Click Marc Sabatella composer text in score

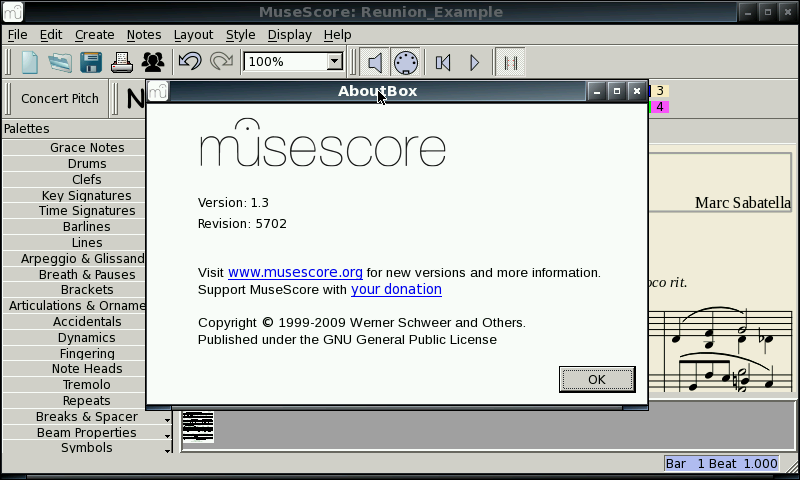point(743,203)
